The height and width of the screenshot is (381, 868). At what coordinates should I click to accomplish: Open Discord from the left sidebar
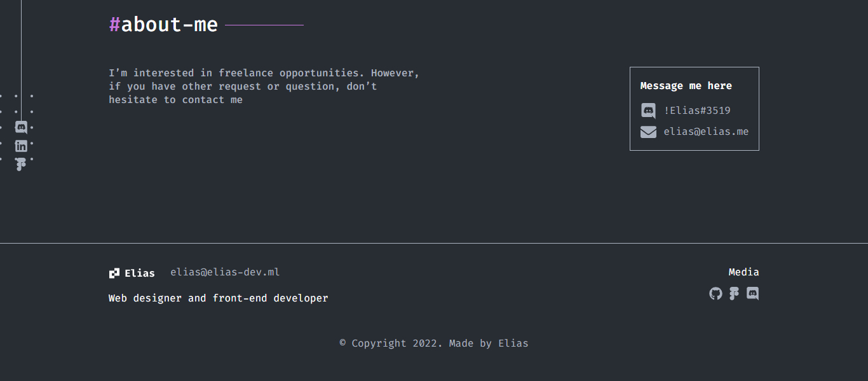pyautogui.click(x=21, y=127)
